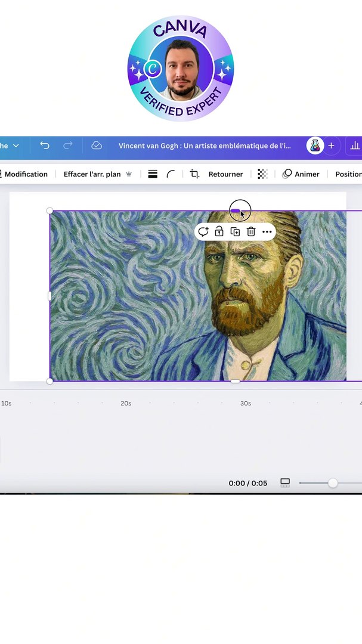362x644 pixels.
Task: Undo the last action
Action: [44, 145]
